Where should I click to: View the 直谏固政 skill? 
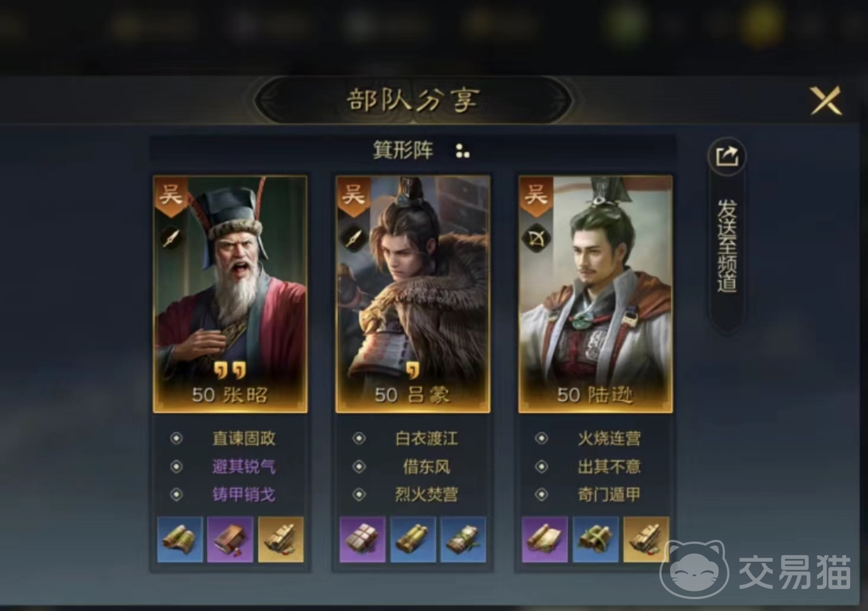[x=244, y=438]
